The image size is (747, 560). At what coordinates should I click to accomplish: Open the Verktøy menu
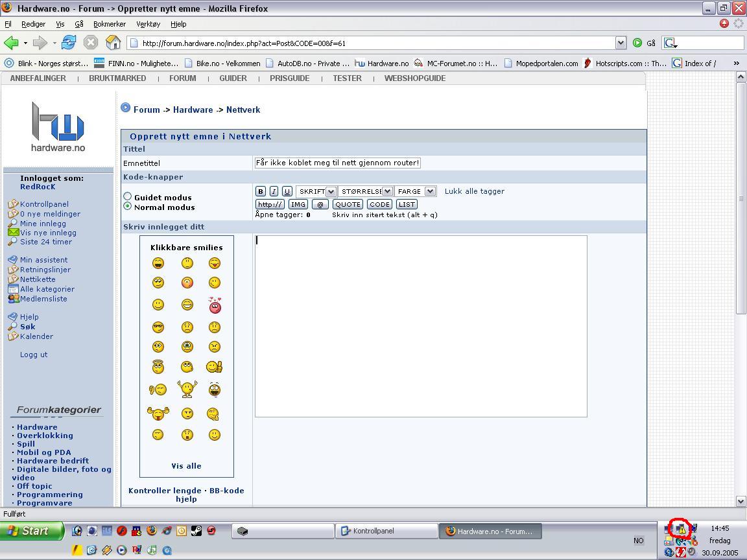148,24
